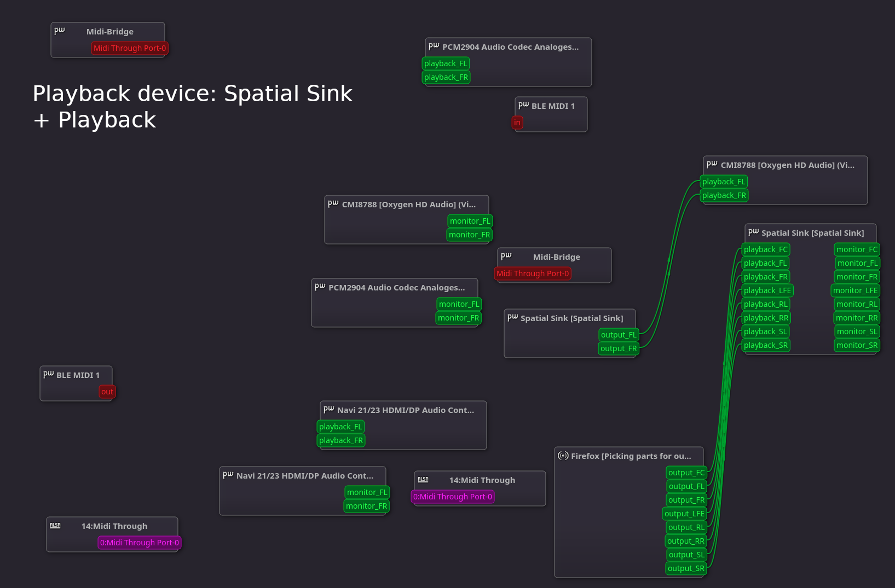Toggle the output_LFE port on the Firefox node
The height and width of the screenshot is (588, 895).
coord(684,513)
